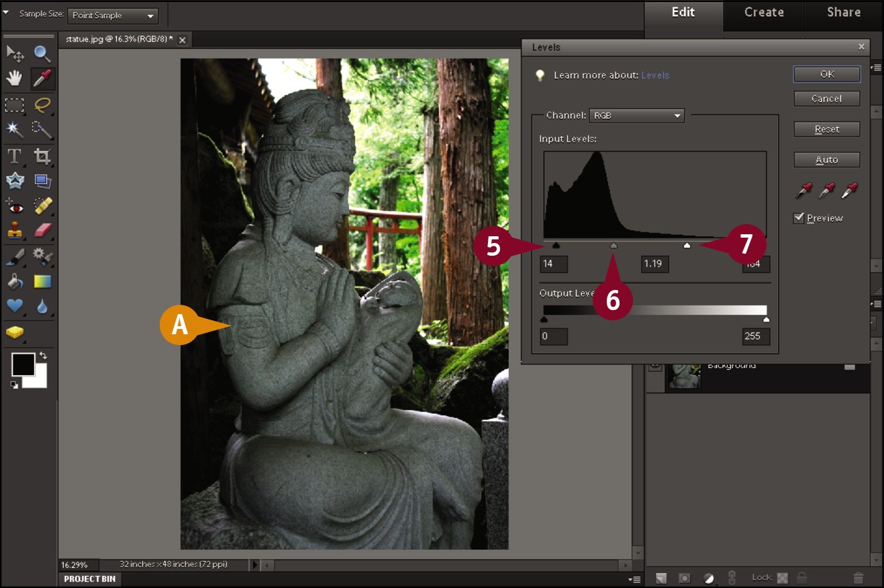Image resolution: width=884 pixels, height=588 pixels.
Task: Toggle the lock all padlock icon
Action: tap(801, 577)
